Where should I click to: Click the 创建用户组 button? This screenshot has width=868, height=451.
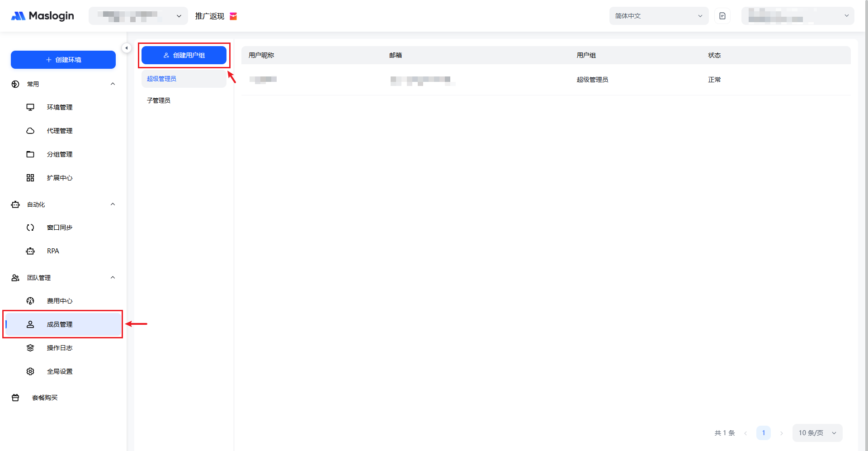pos(184,55)
